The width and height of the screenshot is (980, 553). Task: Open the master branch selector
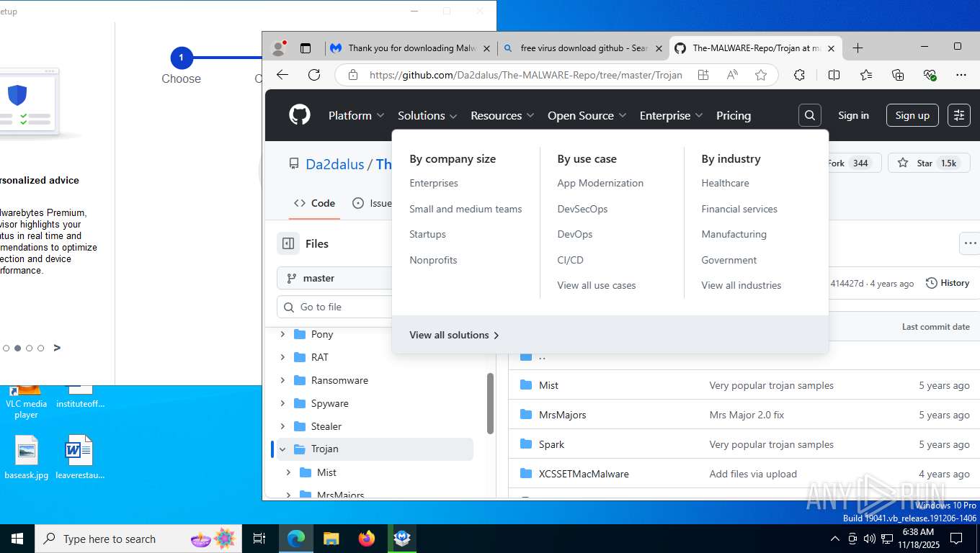[335, 278]
